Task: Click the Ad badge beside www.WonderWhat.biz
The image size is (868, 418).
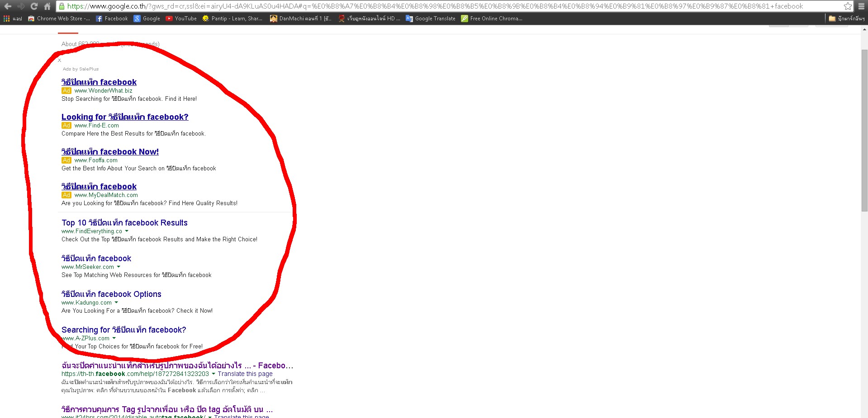Action: click(x=66, y=91)
